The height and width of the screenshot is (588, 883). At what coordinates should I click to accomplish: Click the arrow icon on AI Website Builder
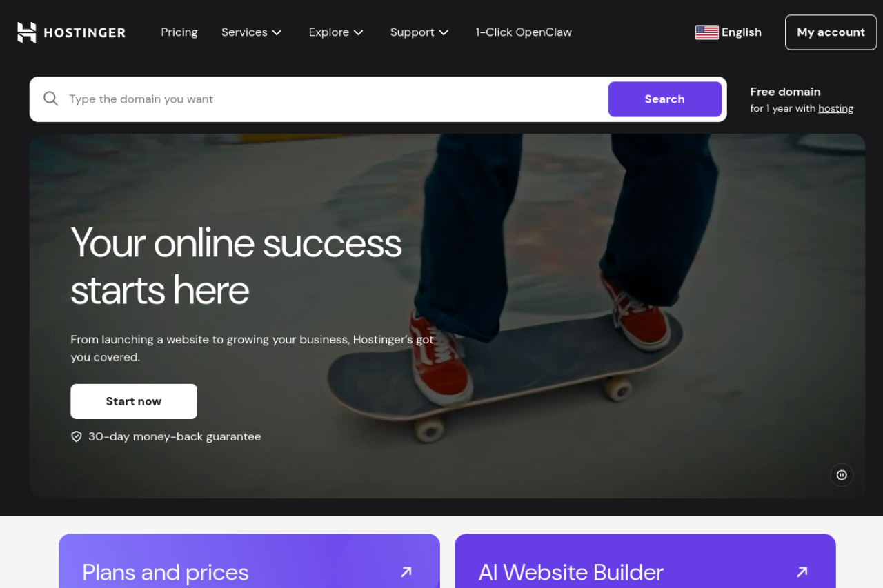(x=802, y=571)
